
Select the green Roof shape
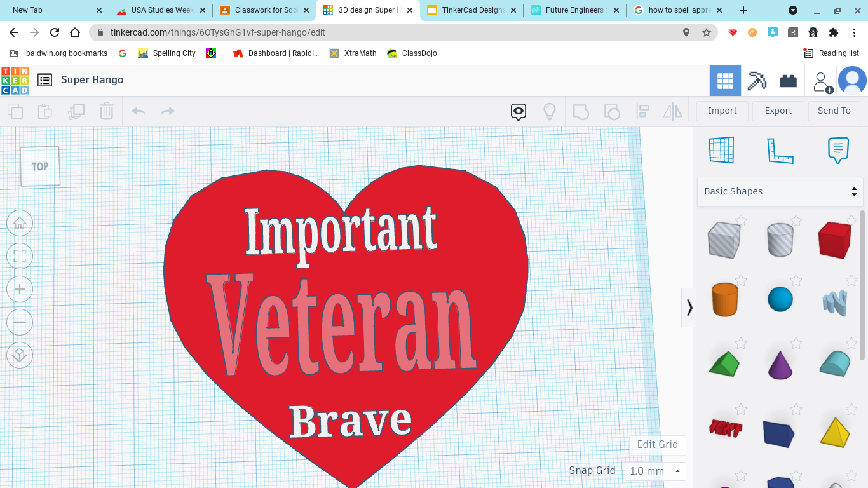pyautogui.click(x=724, y=364)
